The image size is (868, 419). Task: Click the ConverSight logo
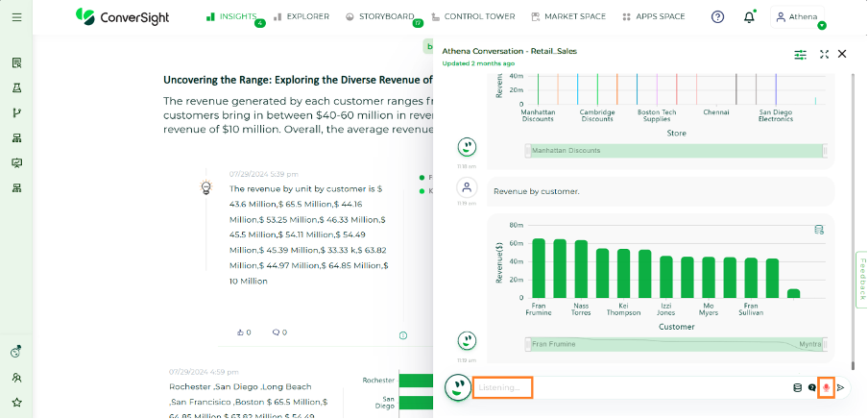point(122,16)
